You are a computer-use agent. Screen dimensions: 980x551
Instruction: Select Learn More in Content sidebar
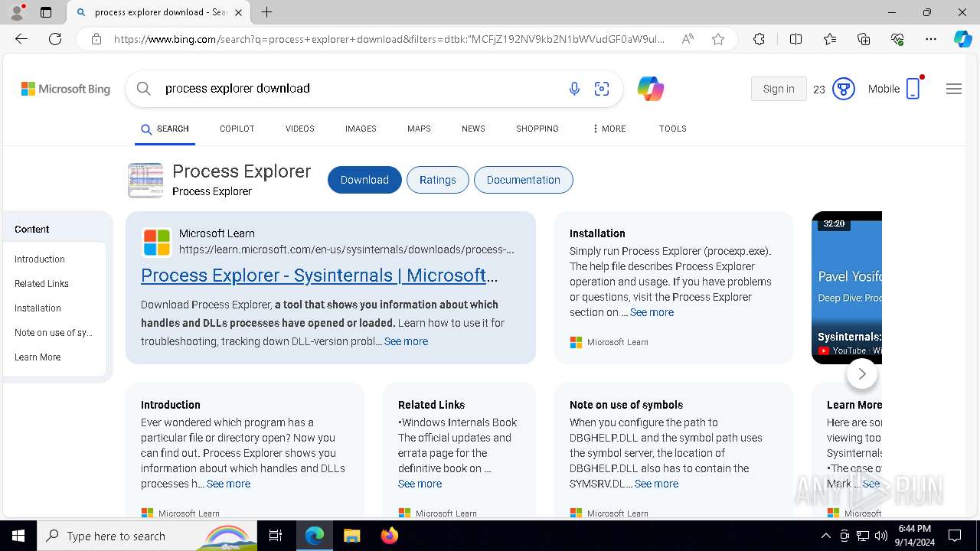(x=38, y=357)
